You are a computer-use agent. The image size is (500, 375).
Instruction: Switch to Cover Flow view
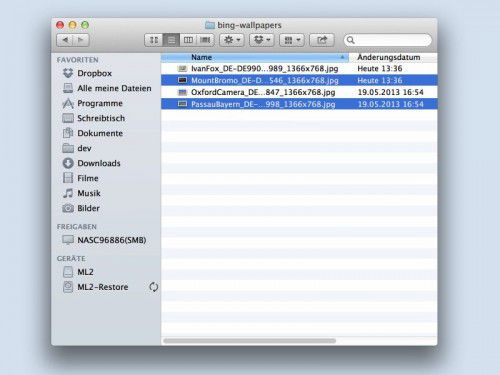[x=205, y=40]
